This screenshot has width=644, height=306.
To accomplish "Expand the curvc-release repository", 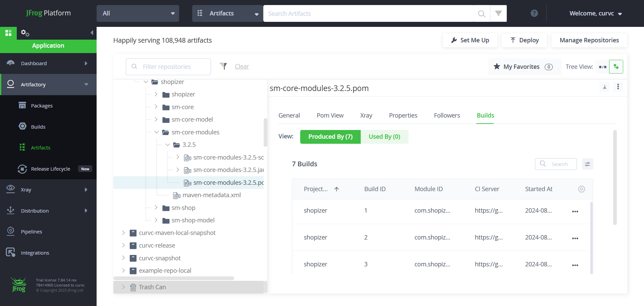I will [123, 246].
